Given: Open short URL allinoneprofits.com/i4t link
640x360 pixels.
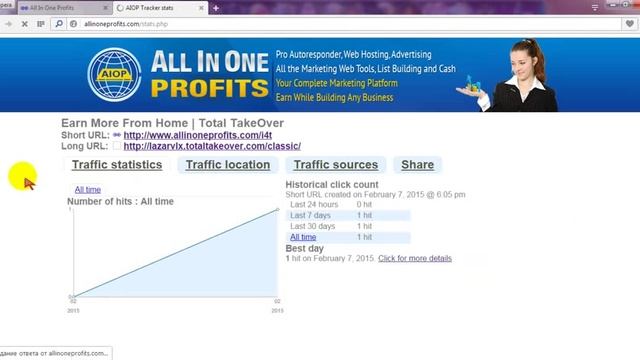Looking at the screenshot, I should [198, 135].
